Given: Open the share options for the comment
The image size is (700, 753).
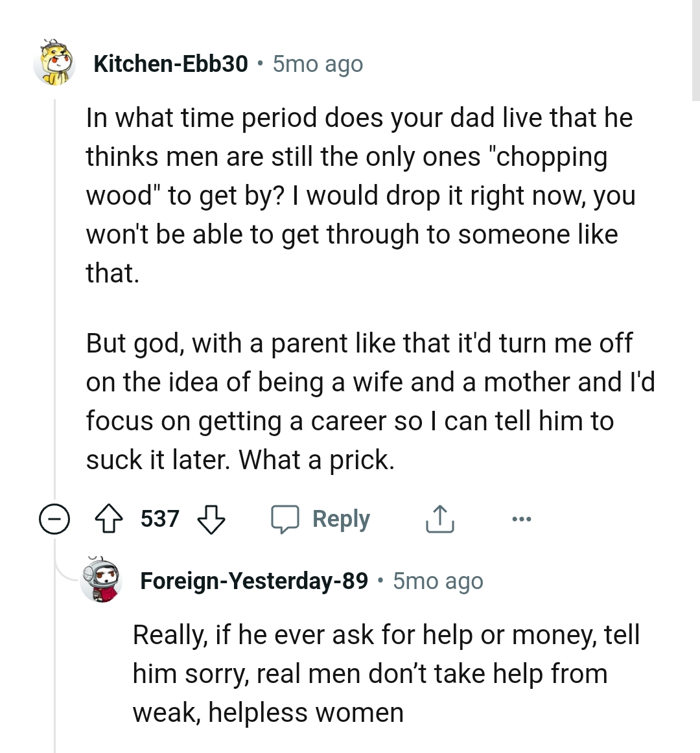Looking at the screenshot, I should [439, 518].
